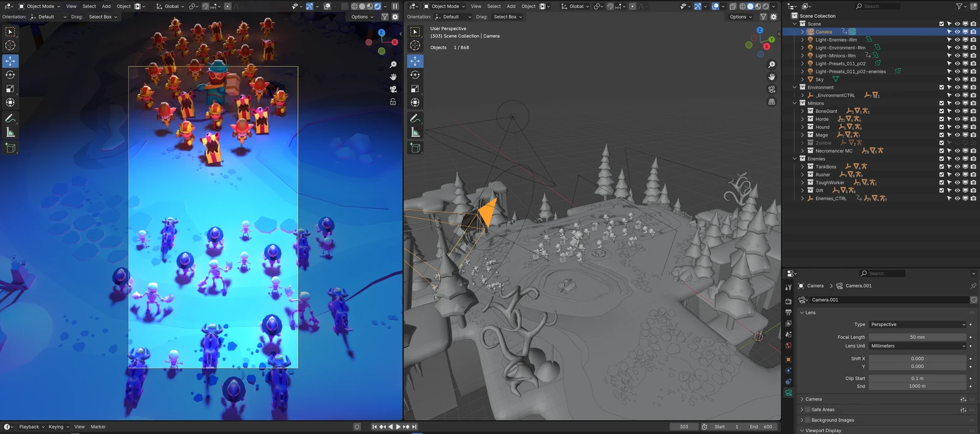Toggle Environment collection exclude checkbox
Screen dimensions: 980x434
point(941,87)
